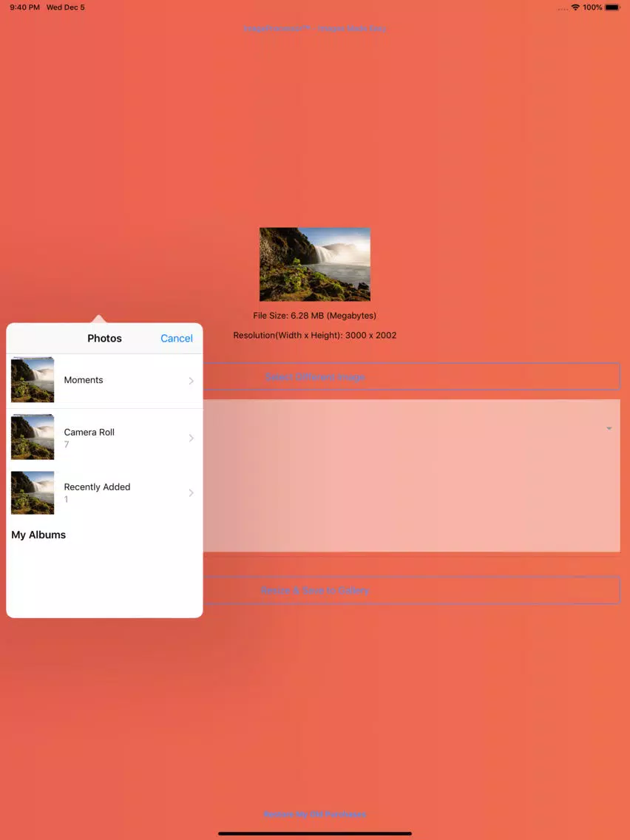The image size is (630, 840).
Task: Open the dropdown arrow in the light panel
Action: [x=609, y=429]
